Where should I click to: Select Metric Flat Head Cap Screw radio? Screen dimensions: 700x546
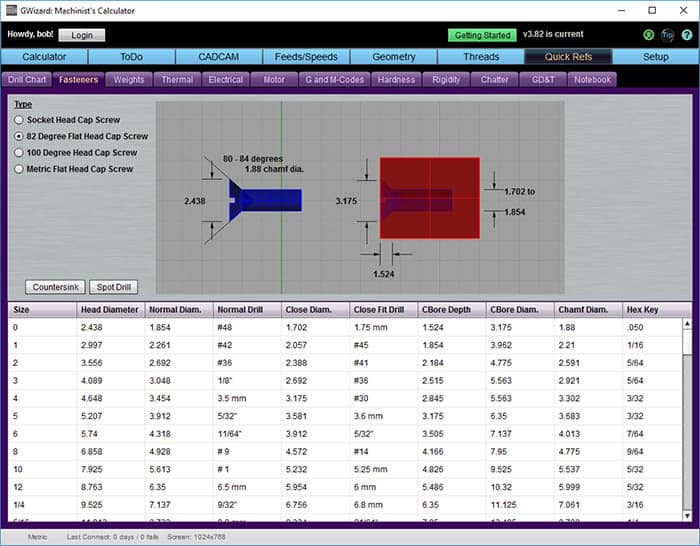19,169
